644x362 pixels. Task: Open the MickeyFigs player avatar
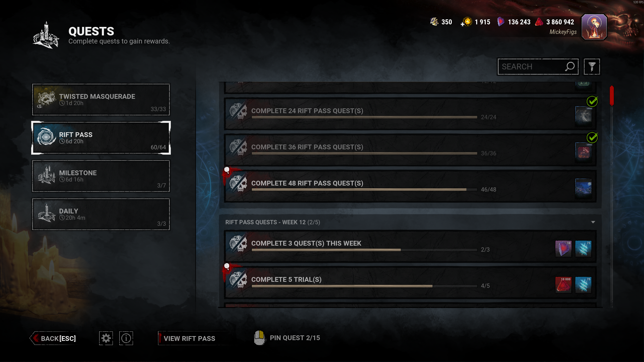[594, 27]
